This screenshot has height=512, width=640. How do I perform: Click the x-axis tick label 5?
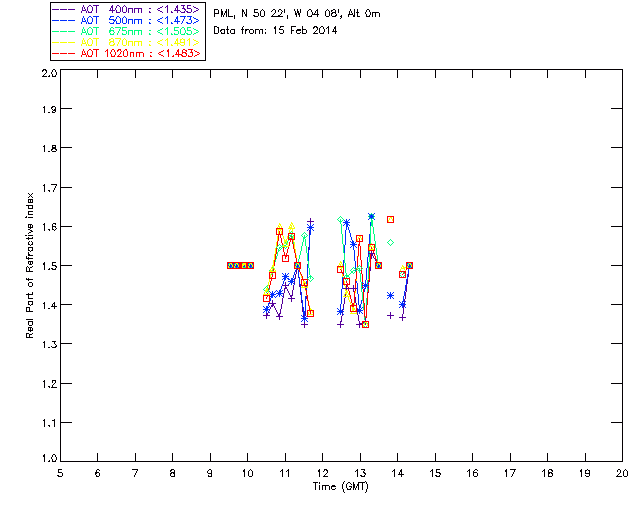[x=60, y=473]
